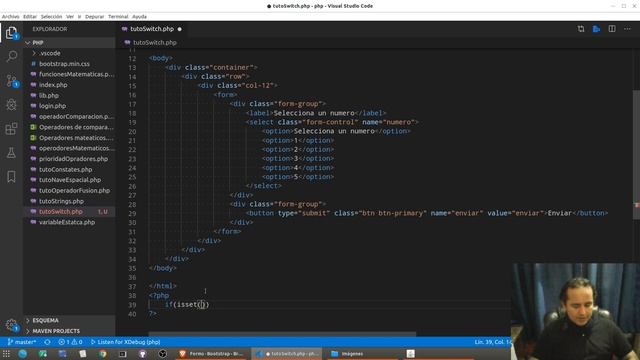Click the EXPLORADOR panel title

50,29
